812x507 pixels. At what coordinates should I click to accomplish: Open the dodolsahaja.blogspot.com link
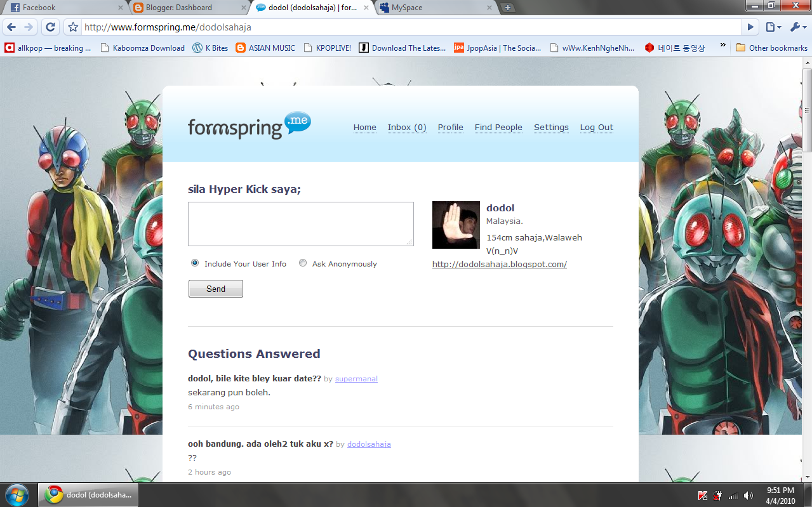[500, 264]
